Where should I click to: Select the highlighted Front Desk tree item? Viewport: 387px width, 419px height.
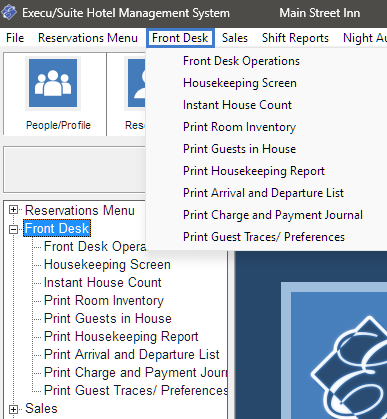click(x=57, y=229)
